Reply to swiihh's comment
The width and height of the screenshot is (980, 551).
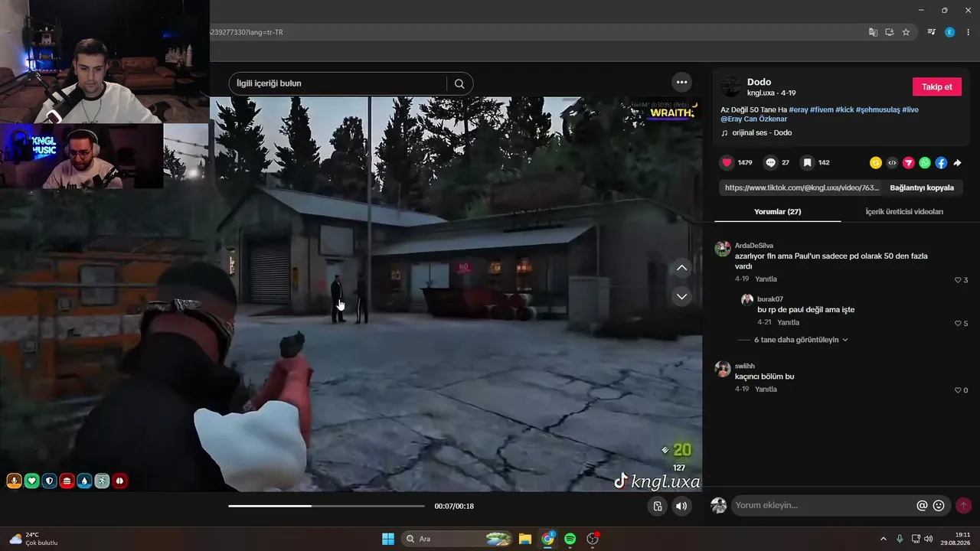[766, 390]
